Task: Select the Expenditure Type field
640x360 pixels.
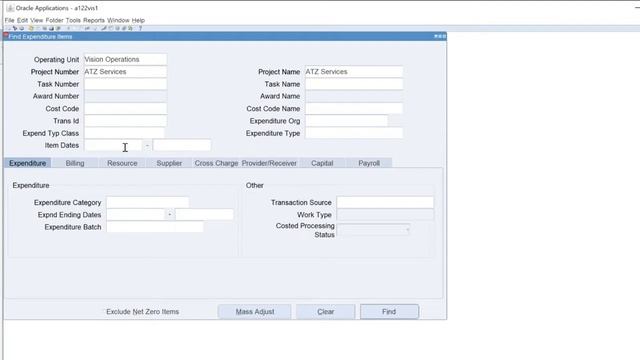Action: click(354, 133)
